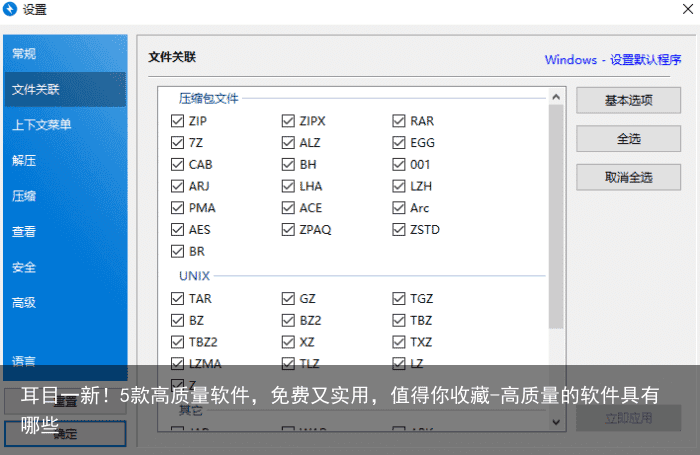Click the 基本选项 button
The height and width of the screenshot is (455, 700).
(x=628, y=100)
